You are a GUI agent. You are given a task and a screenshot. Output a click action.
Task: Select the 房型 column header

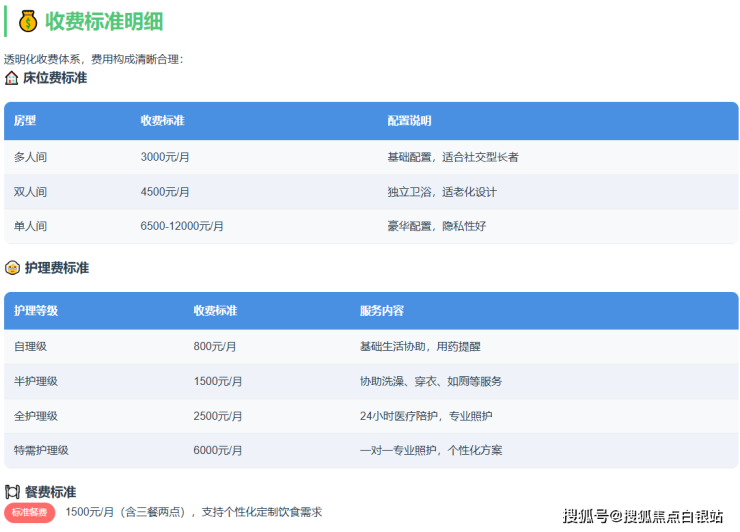pyautogui.click(x=25, y=121)
